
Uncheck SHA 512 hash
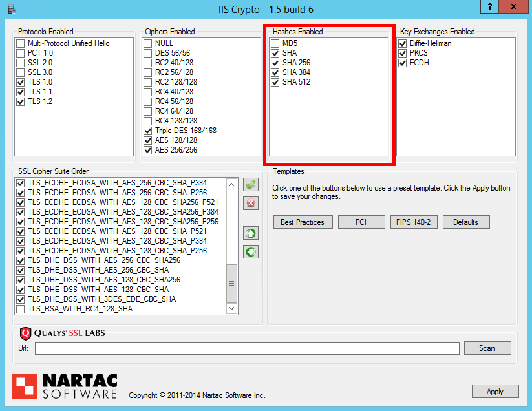275,82
